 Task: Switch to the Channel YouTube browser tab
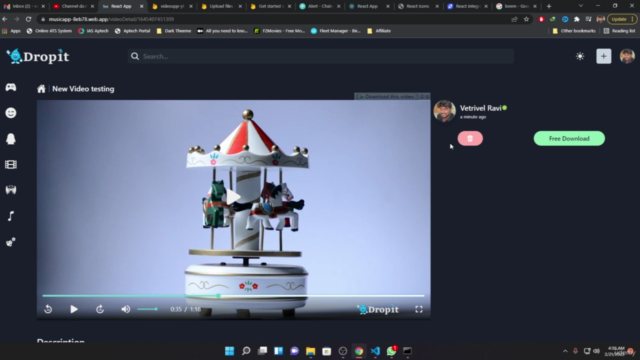(x=73, y=6)
